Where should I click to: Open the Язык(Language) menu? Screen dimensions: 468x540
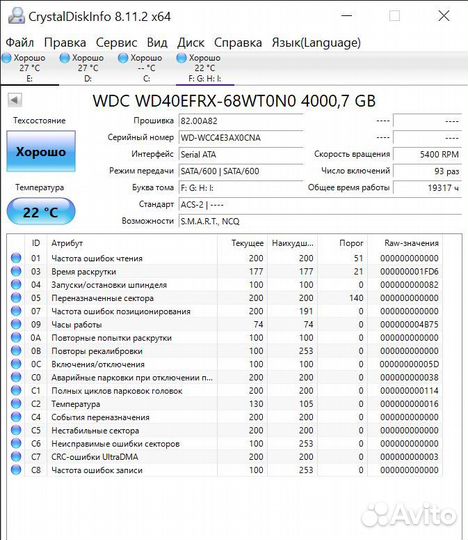point(316,43)
